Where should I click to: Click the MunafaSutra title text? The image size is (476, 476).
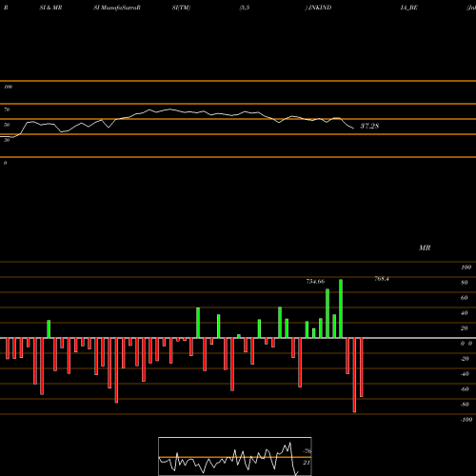tap(117, 8)
